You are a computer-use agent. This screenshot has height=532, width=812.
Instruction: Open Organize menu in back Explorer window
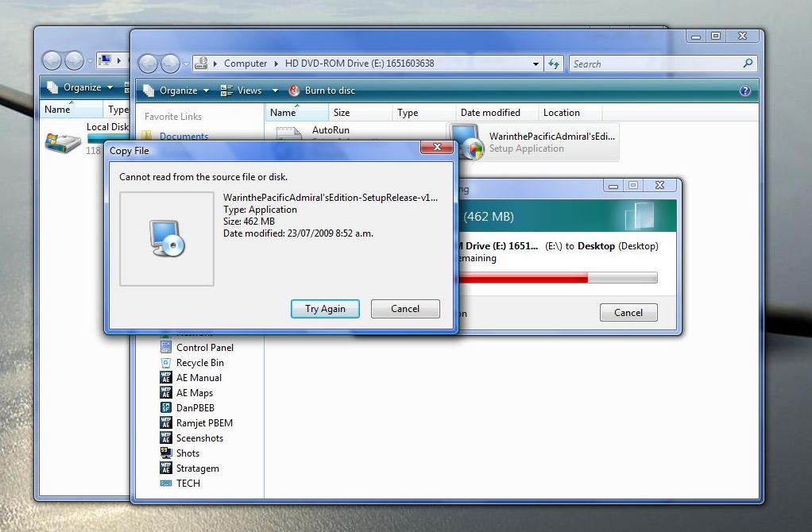click(x=79, y=87)
